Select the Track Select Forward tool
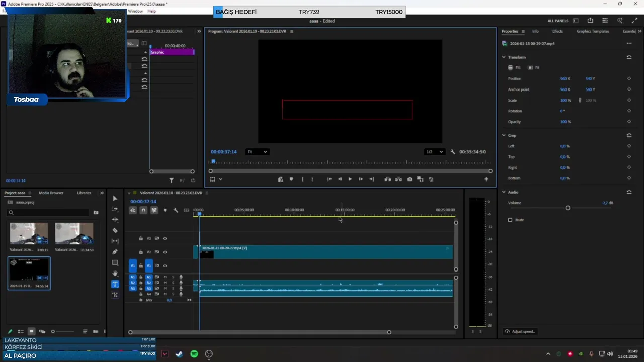 [x=115, y=209]
